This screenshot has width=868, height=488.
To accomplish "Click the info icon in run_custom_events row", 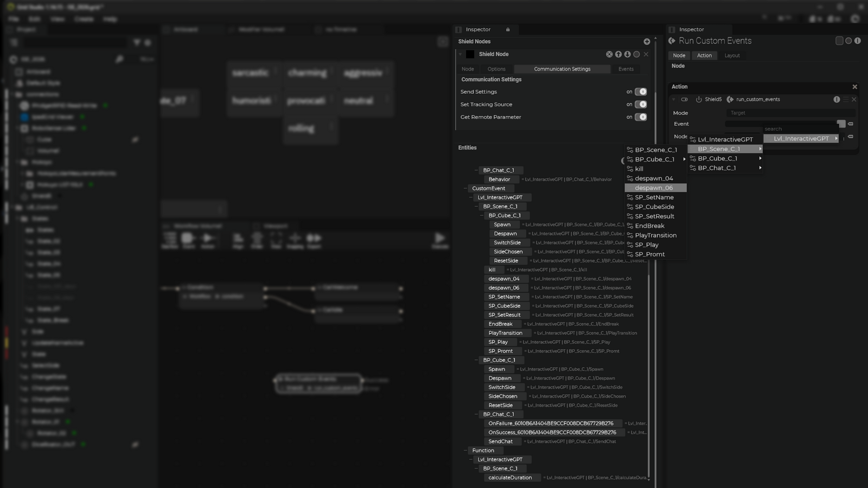I will (837, 100).
